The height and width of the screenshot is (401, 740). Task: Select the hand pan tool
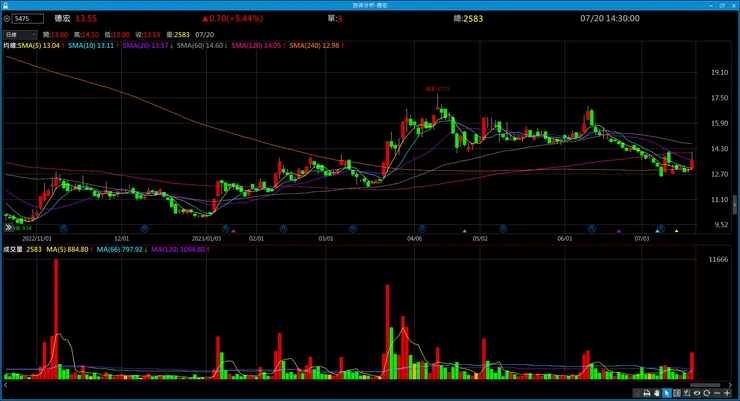pos(656,393)
